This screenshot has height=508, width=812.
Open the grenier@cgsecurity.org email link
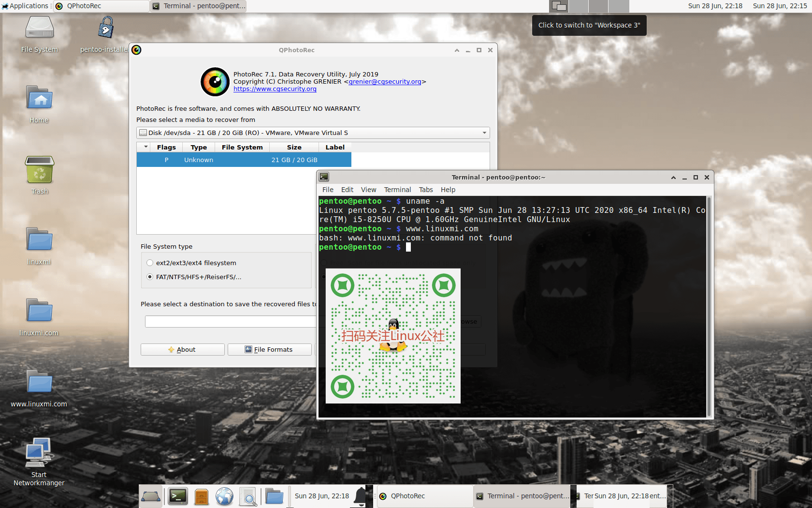(385, 81)
